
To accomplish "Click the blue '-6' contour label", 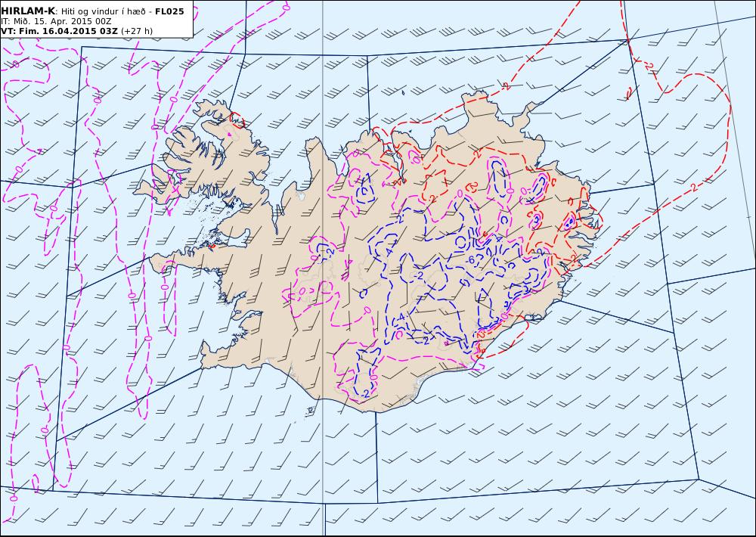I will pos(471,260).
